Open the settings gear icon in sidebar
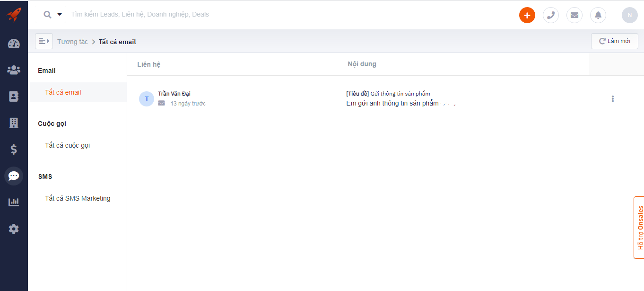 click(14, 229)
